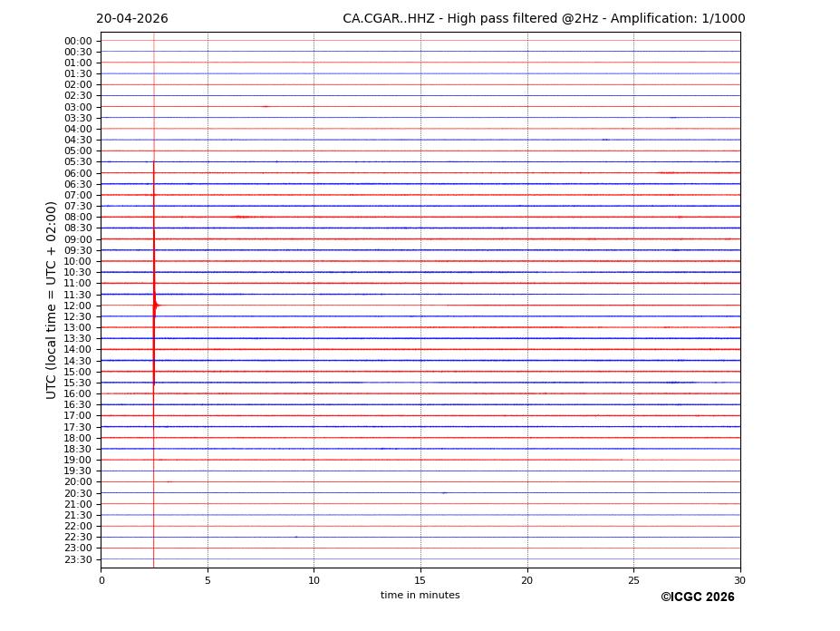Click the 0 tick on the x-axis
The image size is (840, 631).
pos(101,580)
